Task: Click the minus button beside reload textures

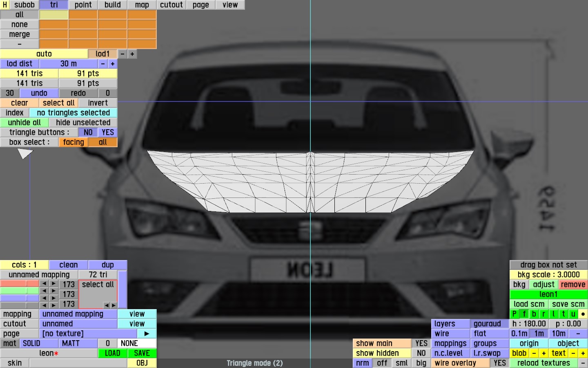Action: (x=583, y=363)
